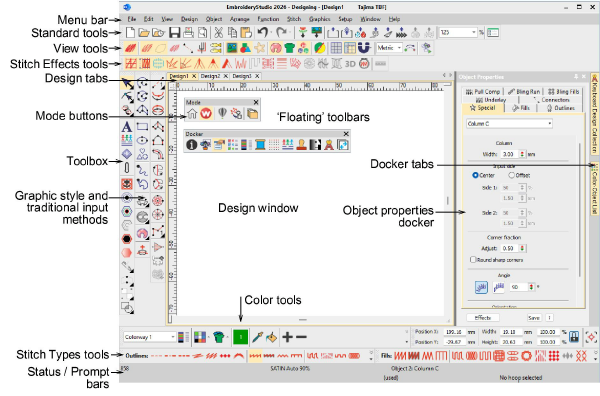Toggle the show image icon in View tools
The height and width of the screenshot is (396, 600).
(x=232, y=48)
